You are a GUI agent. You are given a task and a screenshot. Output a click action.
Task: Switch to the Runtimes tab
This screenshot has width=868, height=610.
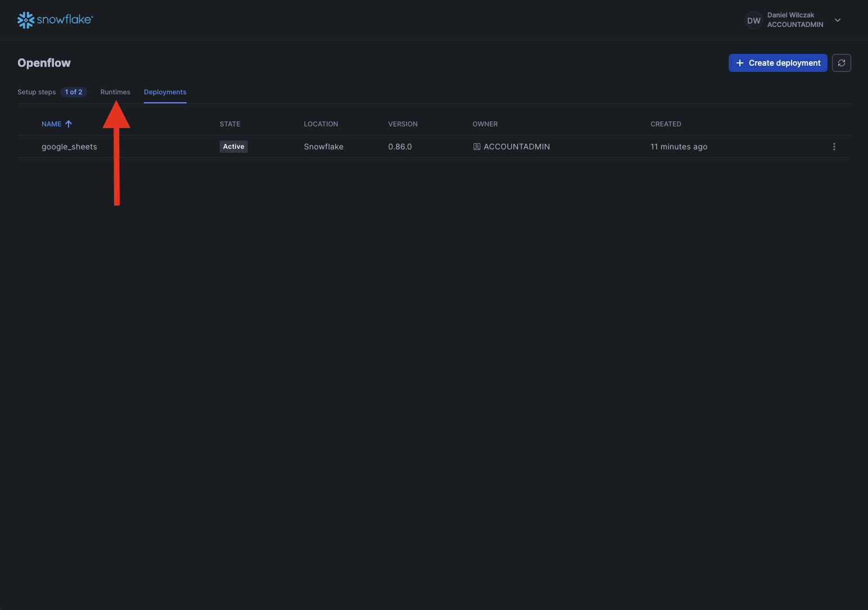[x=115, y=92]
